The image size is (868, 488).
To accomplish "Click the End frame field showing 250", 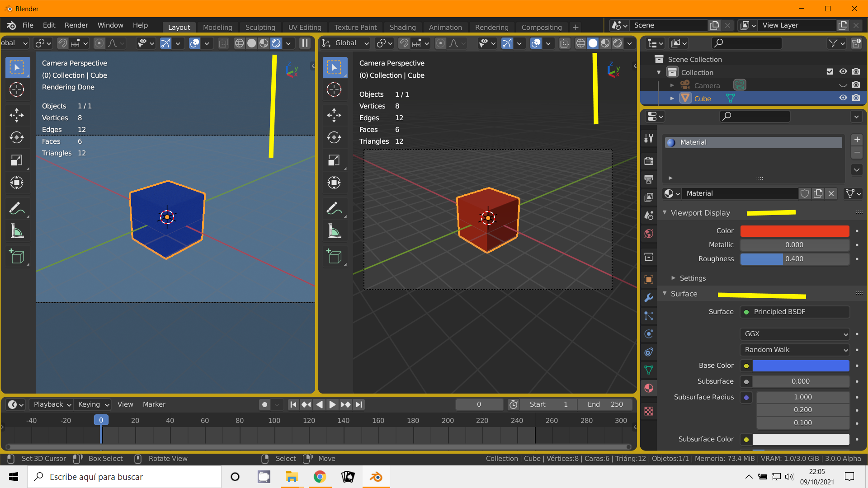I will (606, 404).
